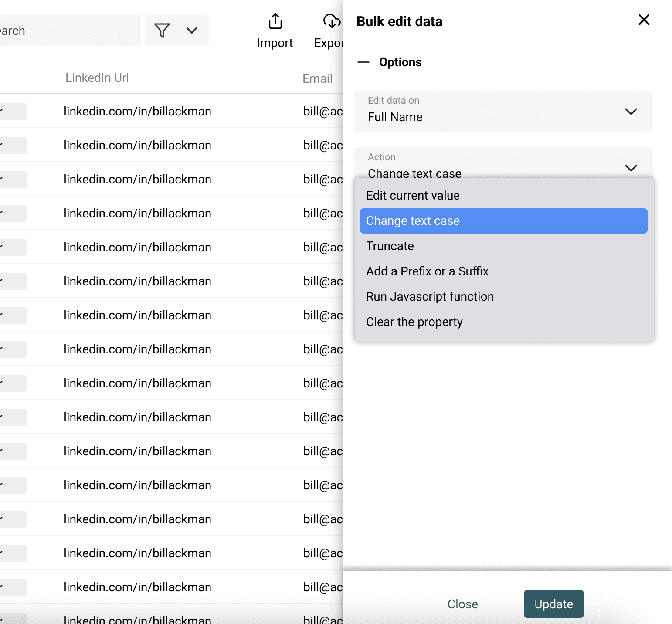Image resolution: width=672 pixels, height=624 pixels.
Task: Click the Import upload icon
Action: click(x=275, y=21)
